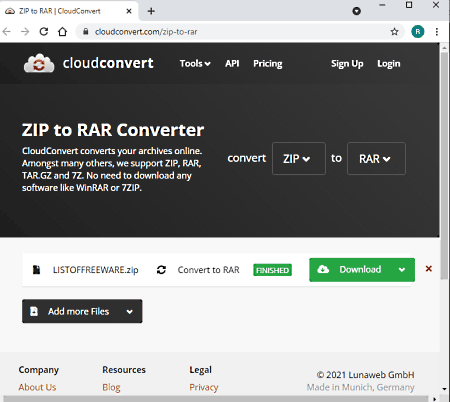
Task: Open the About Us footer link
Action: click(37, 387)
